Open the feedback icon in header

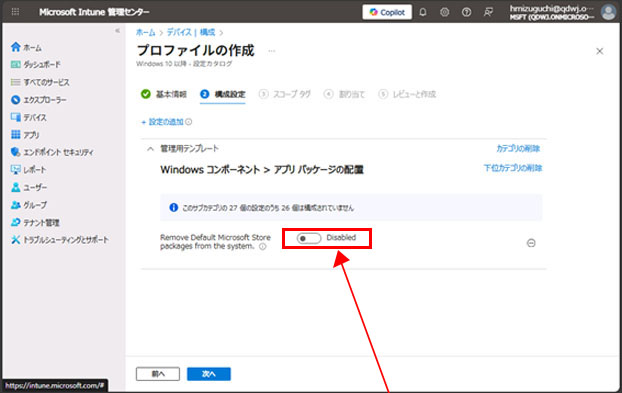point(488,12)
